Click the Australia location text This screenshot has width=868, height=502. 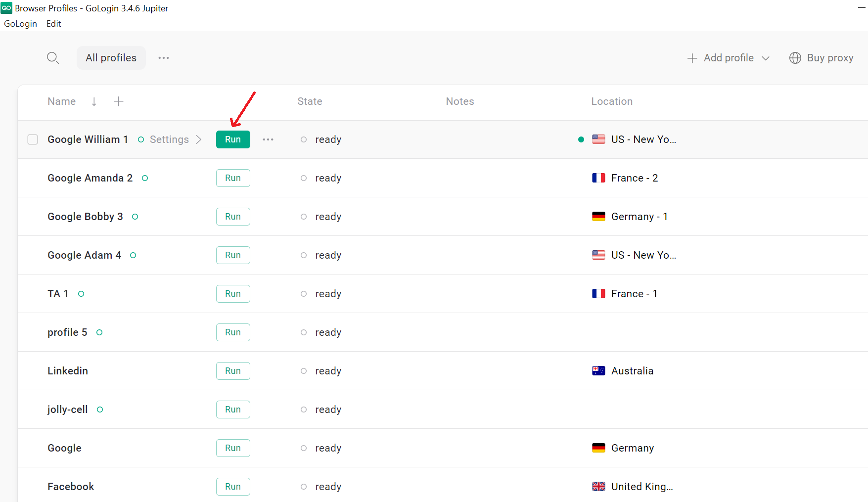(x=632, y=371)
